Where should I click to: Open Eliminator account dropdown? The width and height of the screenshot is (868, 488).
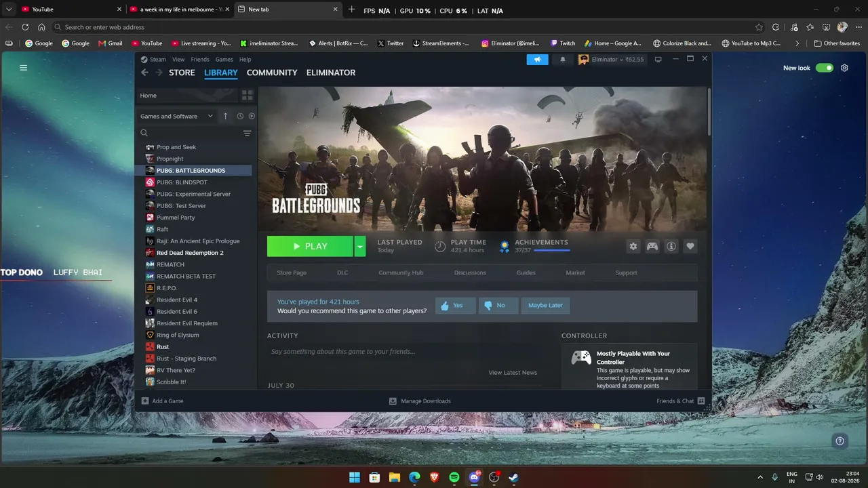(611, 60)
